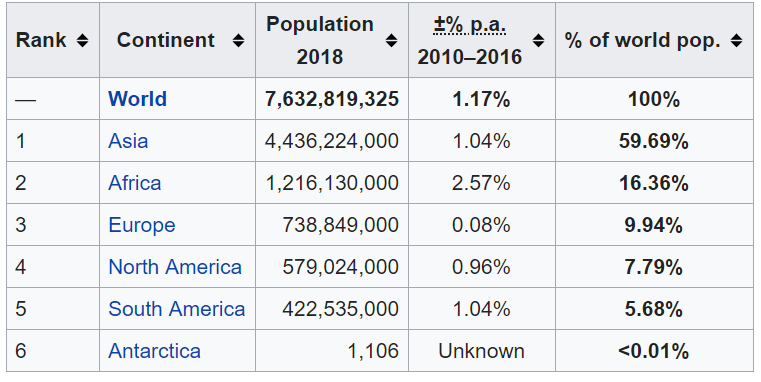
Task: Click the Continent column header label
Action: coord(165,40)
